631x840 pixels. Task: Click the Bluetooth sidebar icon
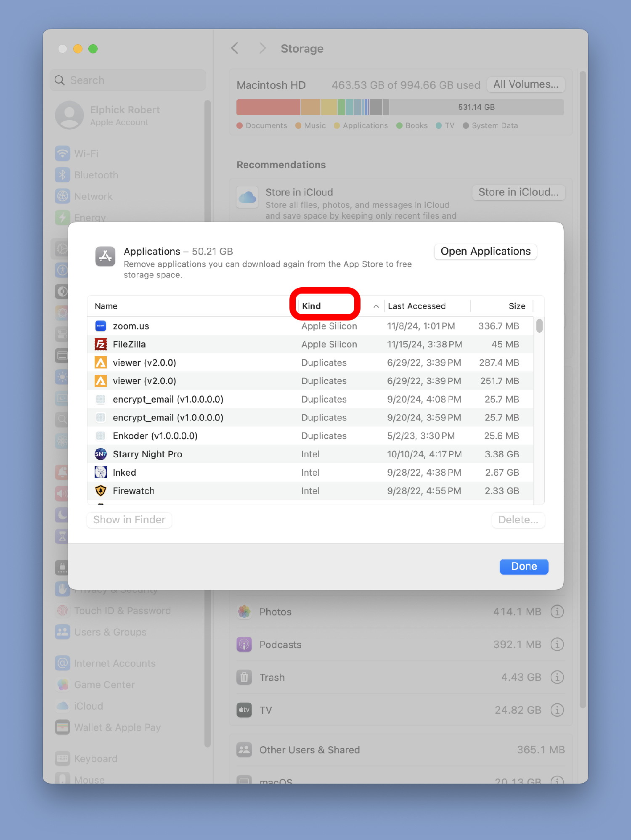(63, 175)
